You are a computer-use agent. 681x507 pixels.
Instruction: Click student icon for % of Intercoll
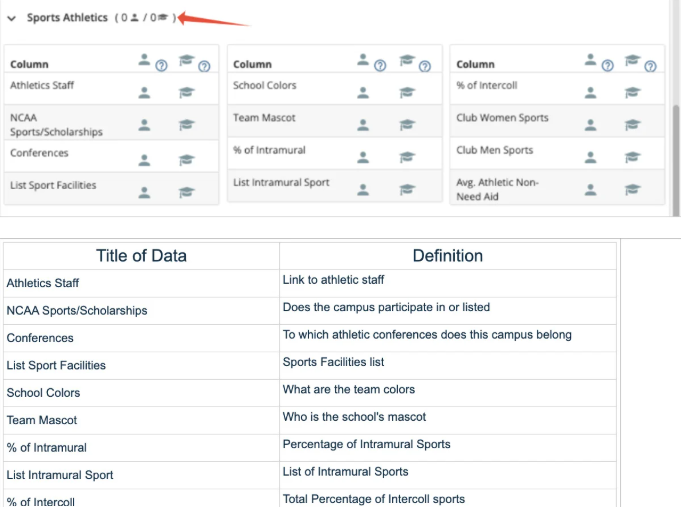[x=590, y=92]
